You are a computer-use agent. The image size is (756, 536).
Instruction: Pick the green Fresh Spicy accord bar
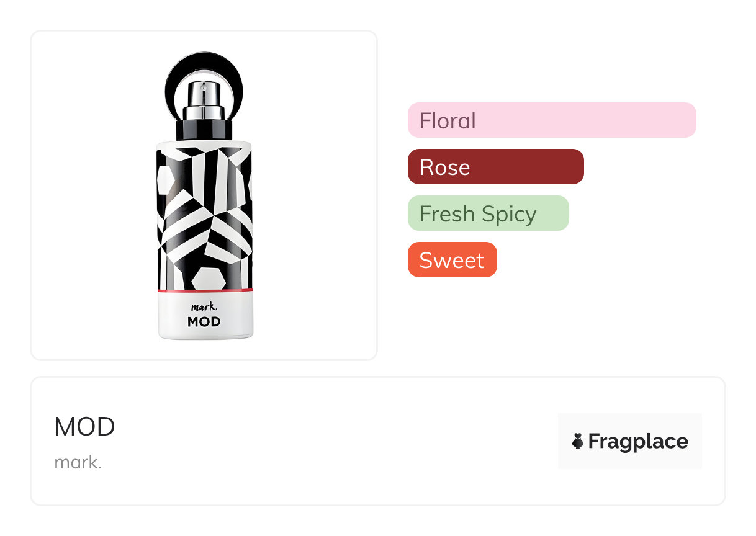[x=488, y=213]
